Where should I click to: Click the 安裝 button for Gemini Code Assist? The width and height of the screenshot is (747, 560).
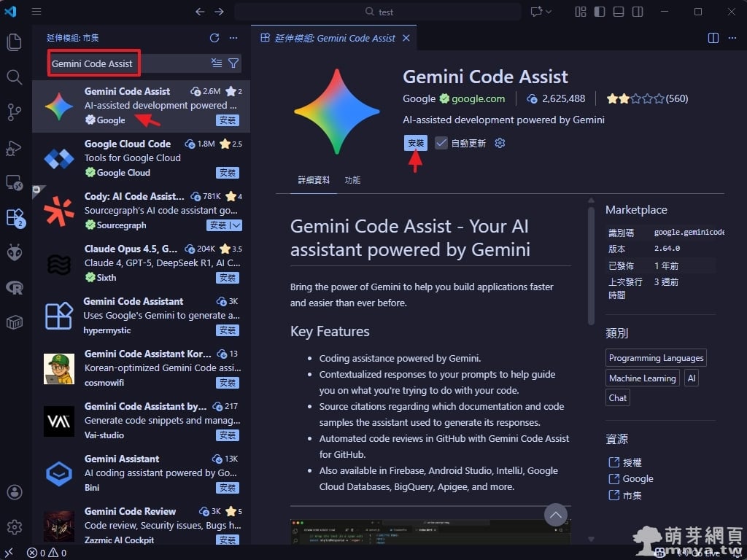(x=416, y=144)
